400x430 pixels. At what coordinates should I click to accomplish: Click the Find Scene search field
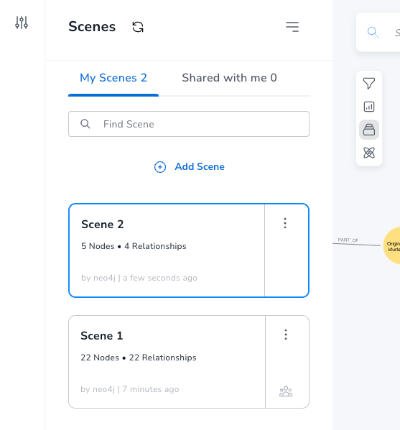tap(189, 124)
